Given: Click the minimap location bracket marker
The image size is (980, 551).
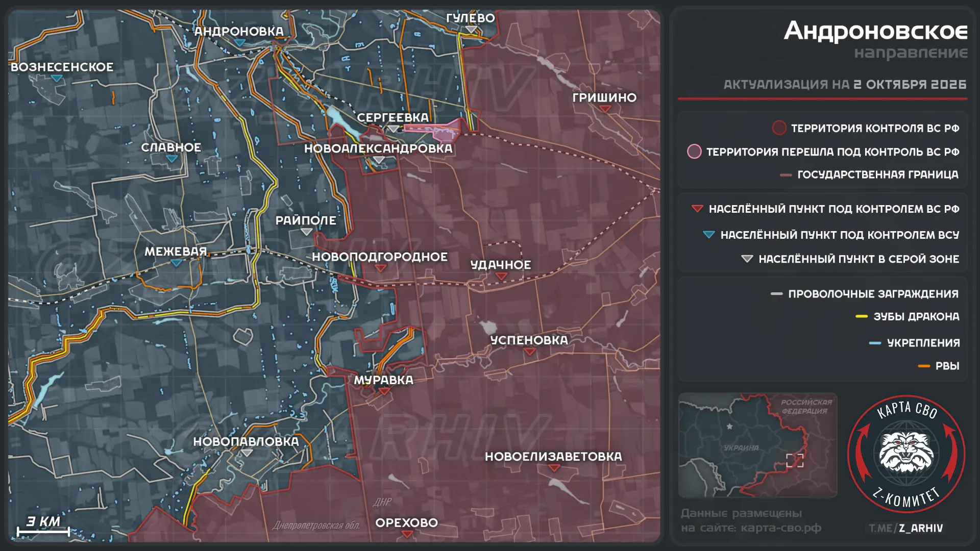Looking at the screenshot, I should click(x=795, y=460).
